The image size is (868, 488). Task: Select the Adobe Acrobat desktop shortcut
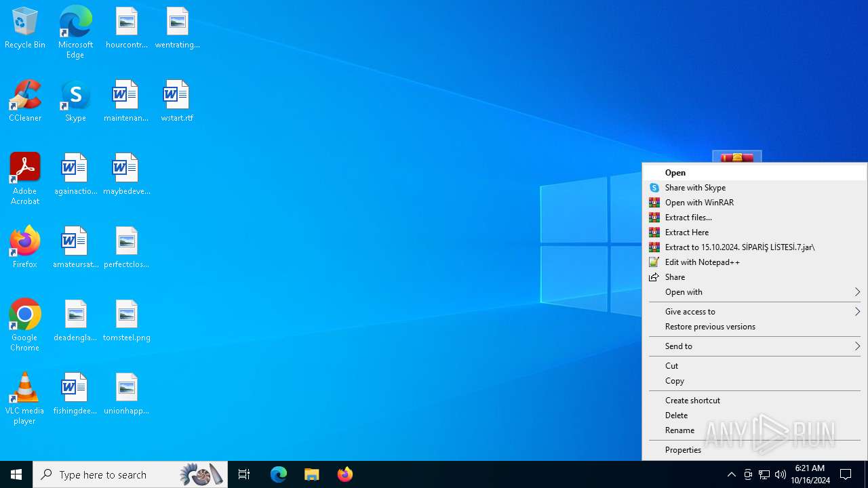(25, 178)
